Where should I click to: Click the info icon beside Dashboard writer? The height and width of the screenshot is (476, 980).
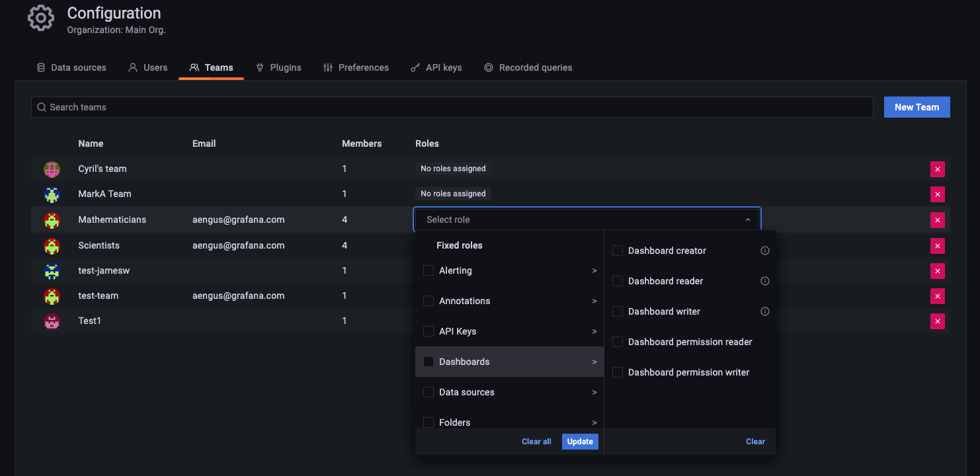[x=764, y=311]
